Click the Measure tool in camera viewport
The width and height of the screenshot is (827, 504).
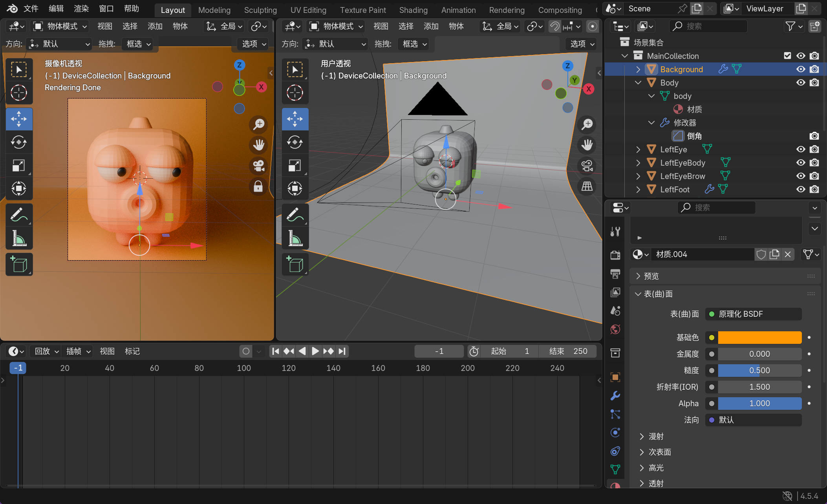click(x=19, y=238)
